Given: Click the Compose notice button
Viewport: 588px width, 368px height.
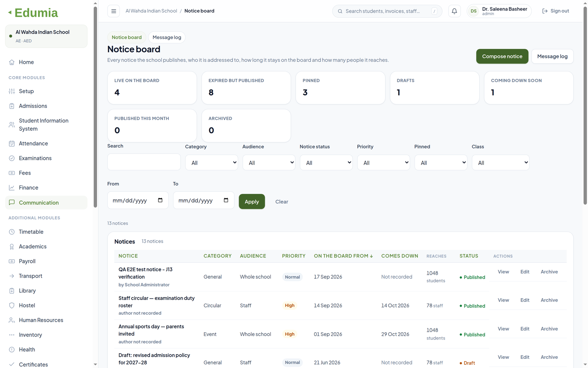Looking at the screenshot, I should tap(502, 56).
